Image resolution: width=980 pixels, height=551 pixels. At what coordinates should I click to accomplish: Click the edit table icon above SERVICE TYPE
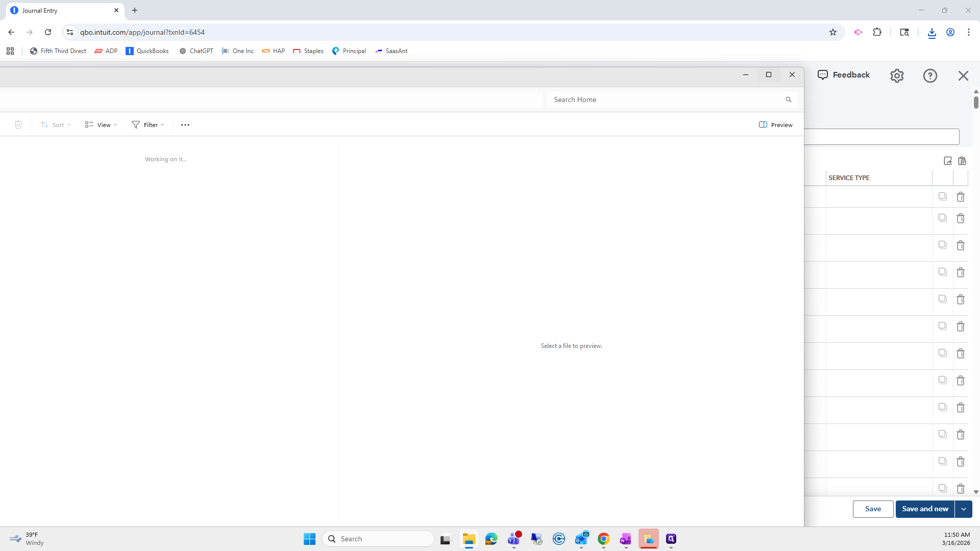(x=948, y=161)
